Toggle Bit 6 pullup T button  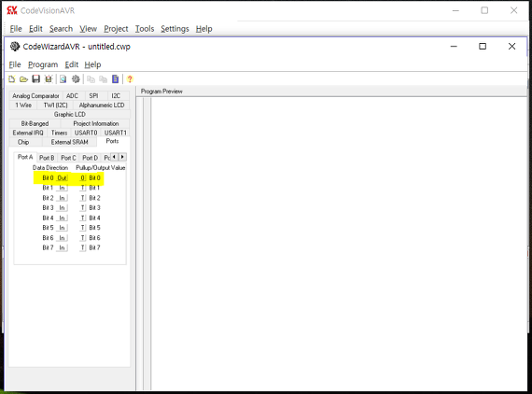tap(82, 238)
